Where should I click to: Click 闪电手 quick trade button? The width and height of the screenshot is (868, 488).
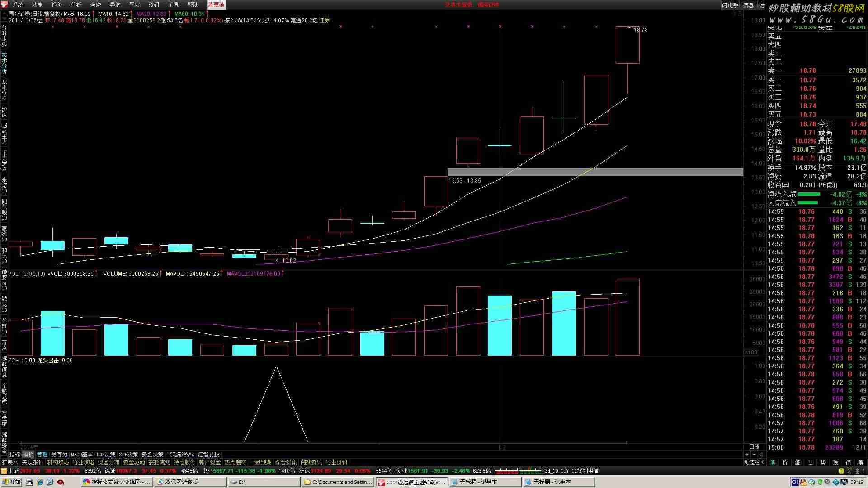(730, 5)
